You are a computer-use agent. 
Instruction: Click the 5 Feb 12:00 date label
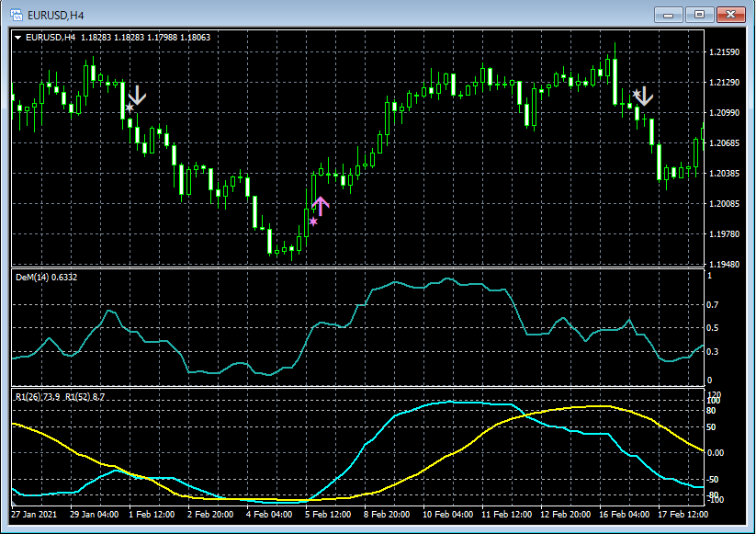pos(327,514)
